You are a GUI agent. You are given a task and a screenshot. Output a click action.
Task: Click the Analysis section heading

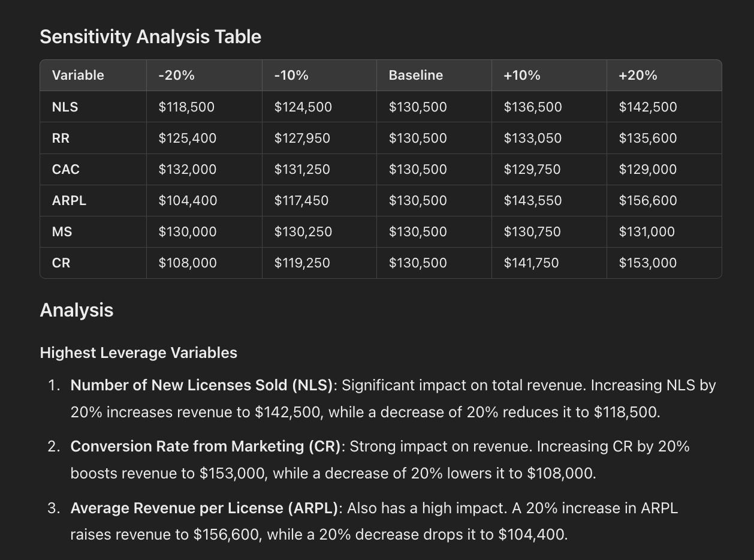tap(76, 311)
